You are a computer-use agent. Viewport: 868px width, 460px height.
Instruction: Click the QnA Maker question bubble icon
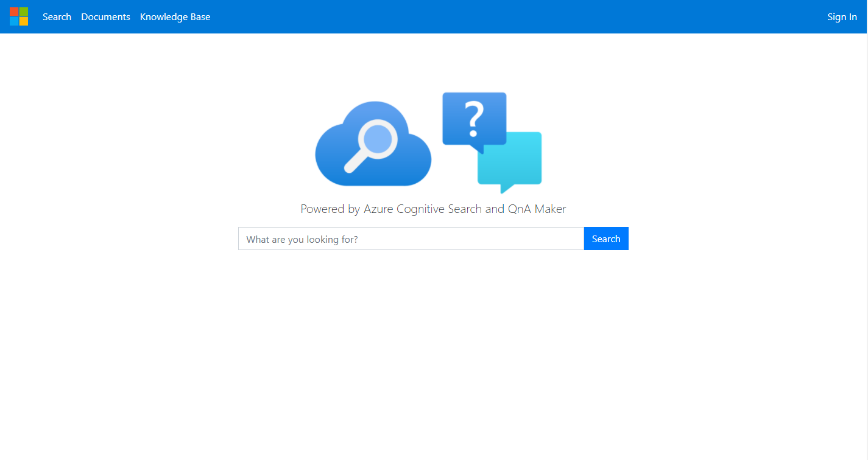(492, 142)
